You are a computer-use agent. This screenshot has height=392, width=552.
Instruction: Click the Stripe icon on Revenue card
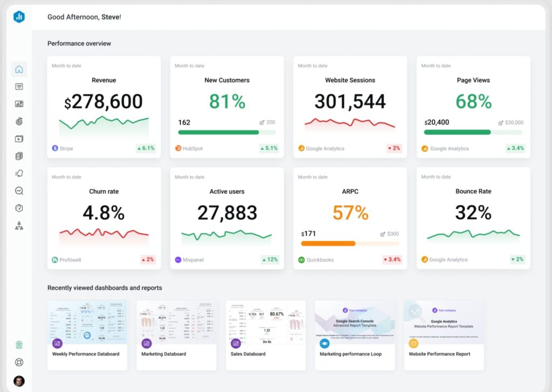[54, 148]
